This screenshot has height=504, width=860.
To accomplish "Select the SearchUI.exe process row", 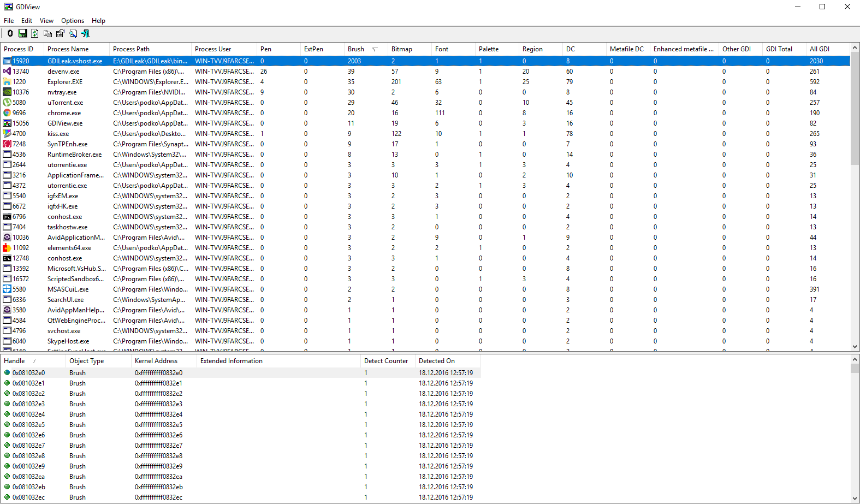I will pos(425,300).
